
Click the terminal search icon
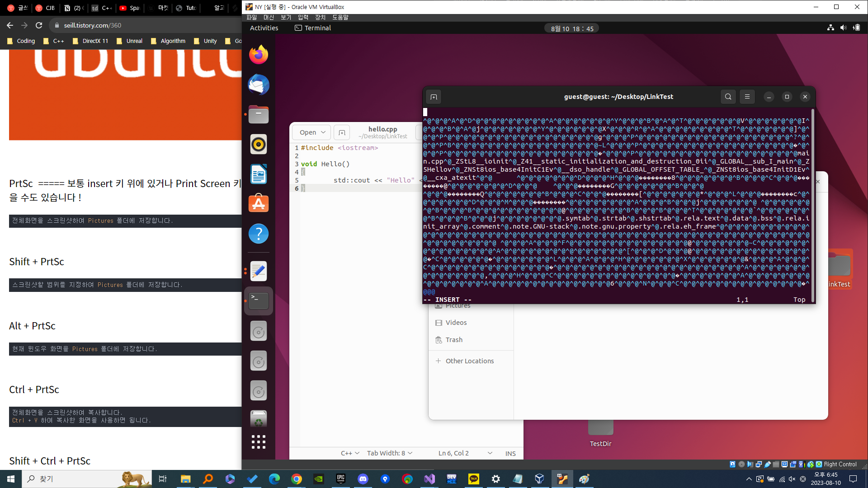[x=728, y=97]
